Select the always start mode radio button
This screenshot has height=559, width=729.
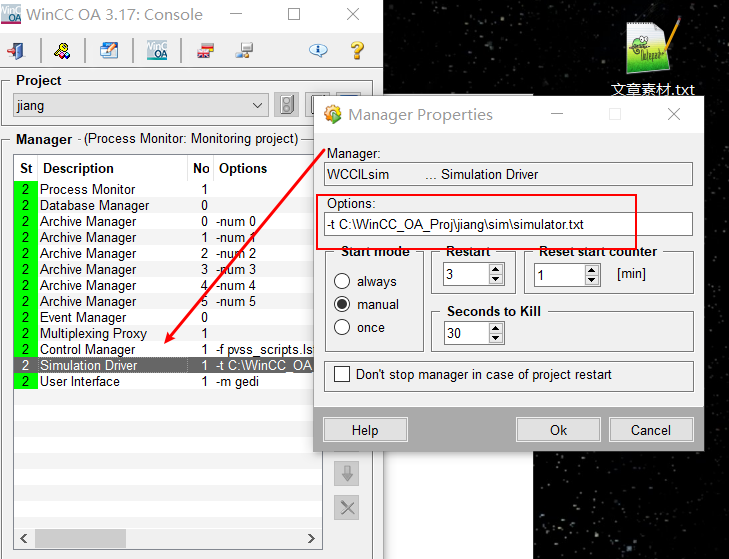(342, 281)
